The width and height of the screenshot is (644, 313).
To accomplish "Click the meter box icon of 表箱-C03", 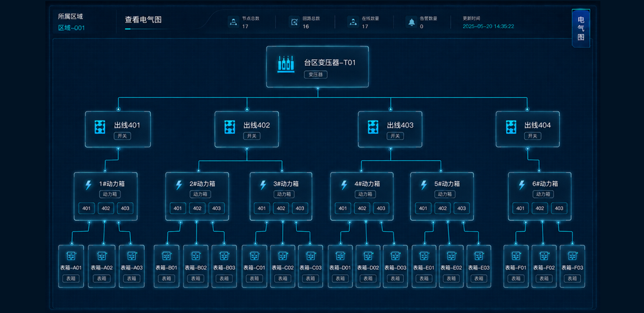I will pyautogui.click(x=310, y=256).
